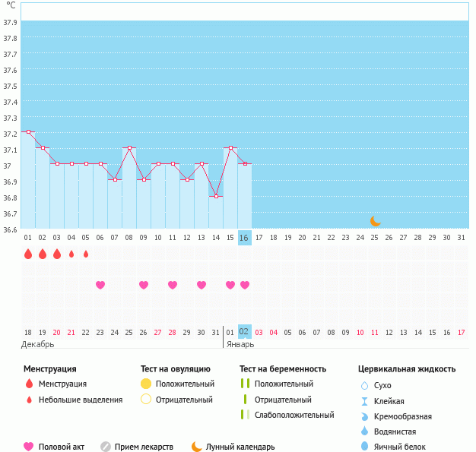Click the menstruation drop on cycle day 01

pos(28,254)
